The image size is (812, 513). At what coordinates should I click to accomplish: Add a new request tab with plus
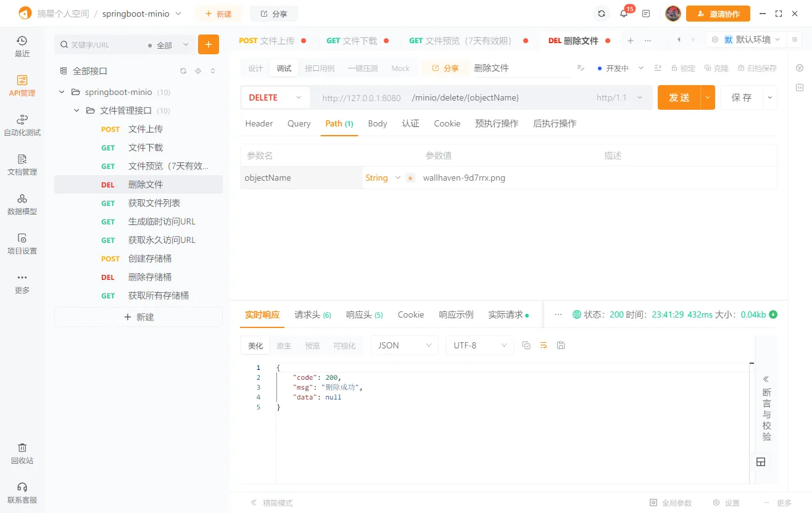631,41
